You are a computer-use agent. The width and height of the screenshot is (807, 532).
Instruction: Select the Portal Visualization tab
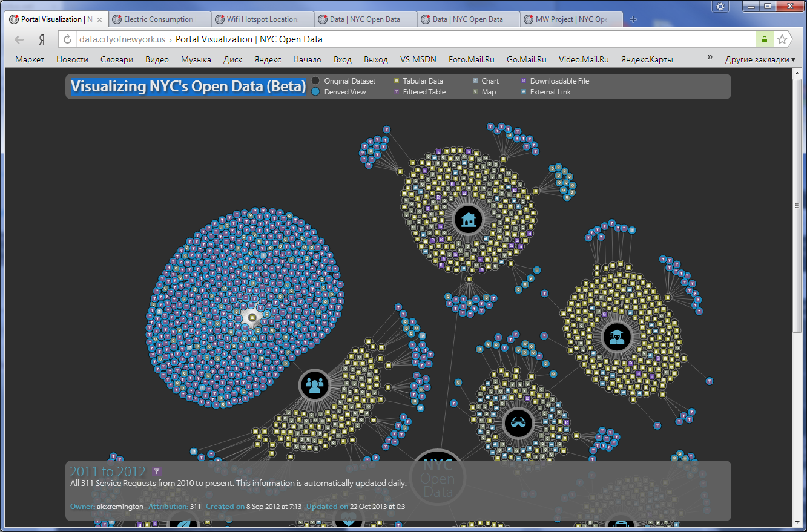pos(57,19)
